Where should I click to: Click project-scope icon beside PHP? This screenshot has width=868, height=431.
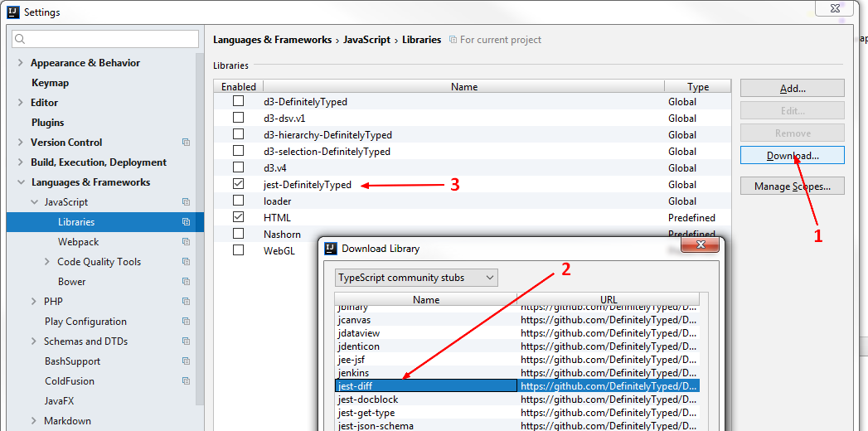[x=187, y=302]
